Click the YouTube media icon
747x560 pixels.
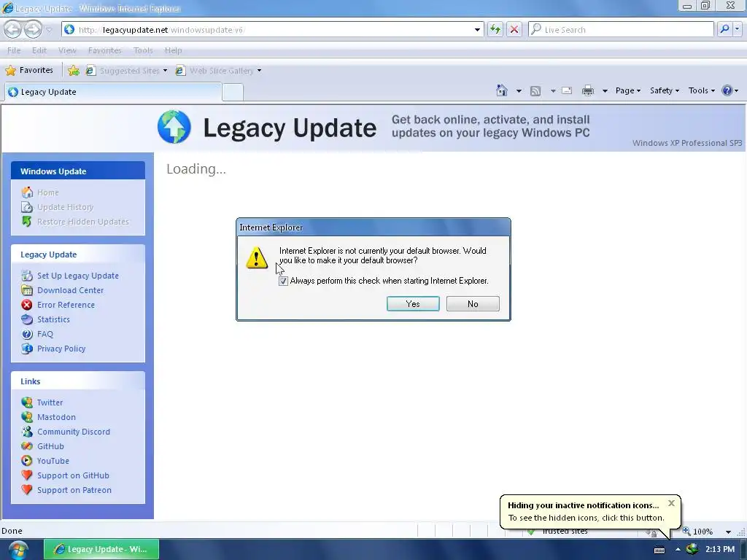(x=27, y=461)
